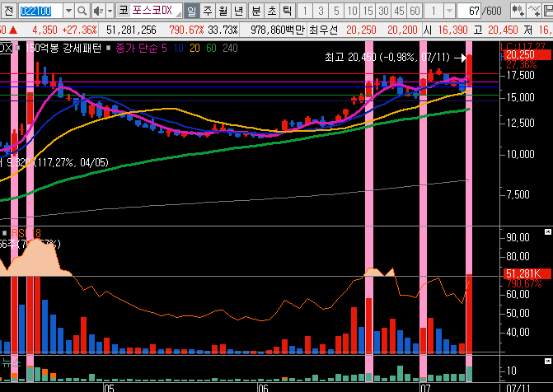This screenshot has width=553, height=392.
Task: Click the chart layout icon at toolbar end
Action: [548, 11]
